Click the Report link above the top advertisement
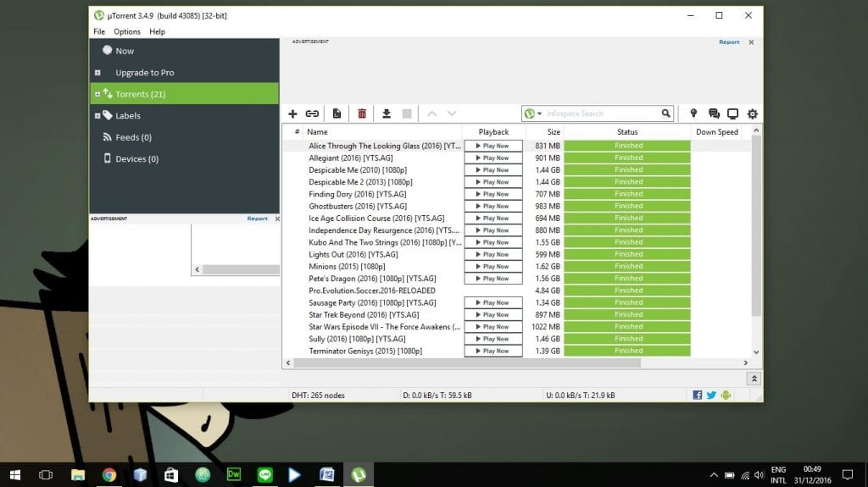This screenshot has height=487, width=868. [x=729, y=42]
